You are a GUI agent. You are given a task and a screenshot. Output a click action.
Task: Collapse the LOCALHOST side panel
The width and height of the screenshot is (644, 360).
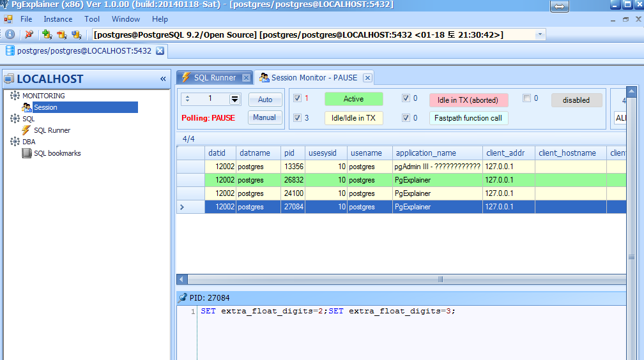[163, 79]
